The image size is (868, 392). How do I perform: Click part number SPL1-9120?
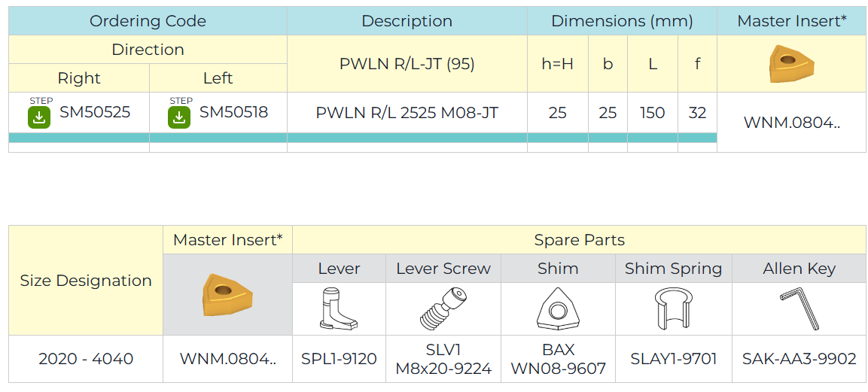tap(339, 359)
